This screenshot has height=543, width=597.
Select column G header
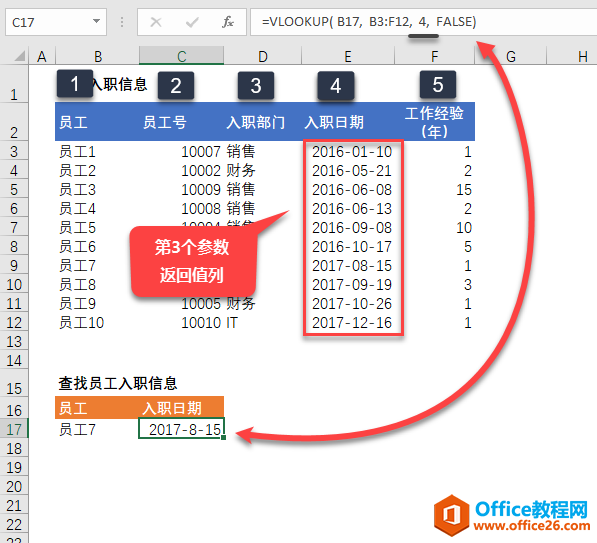(511, 56)
